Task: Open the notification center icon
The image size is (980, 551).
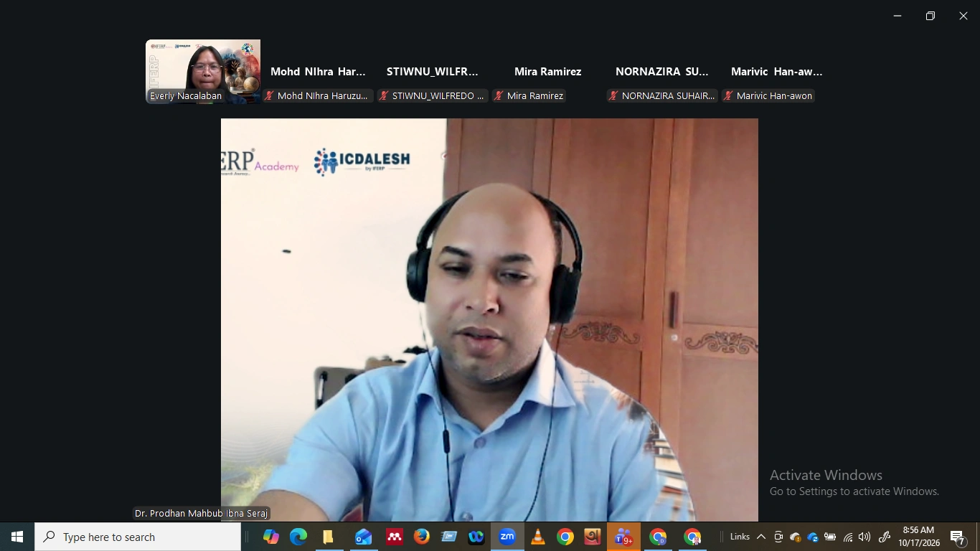Action: 958,537
